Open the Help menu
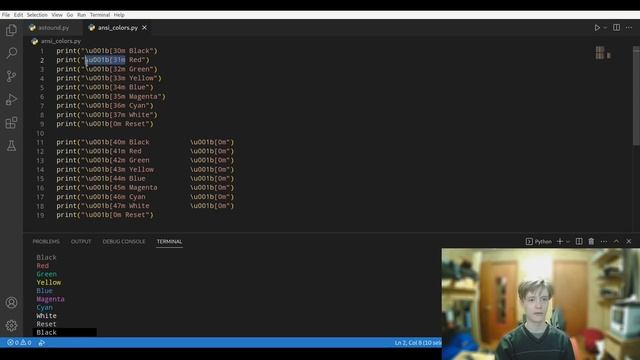Image resolution: width=640 pixels, height=360 pixels. [119, 15]
